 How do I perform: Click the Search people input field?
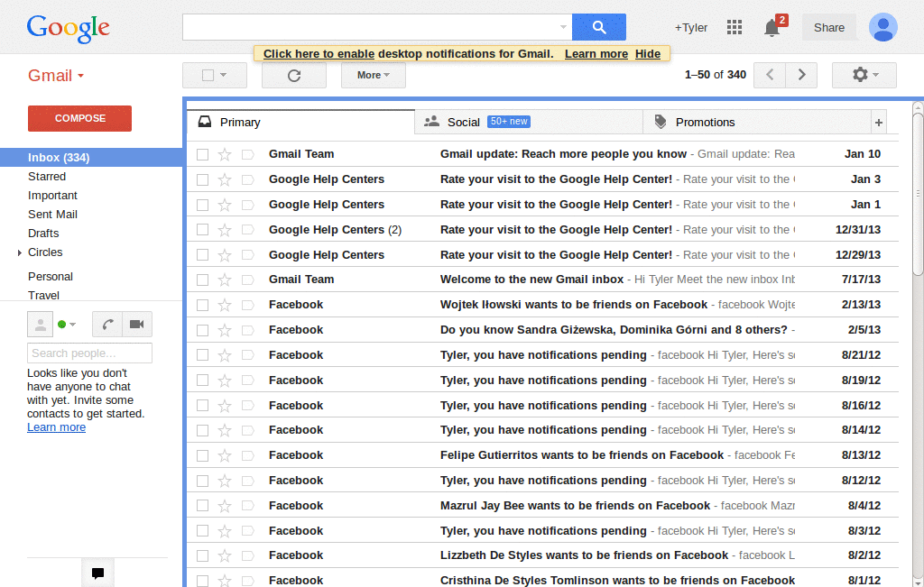pos(88,353)
